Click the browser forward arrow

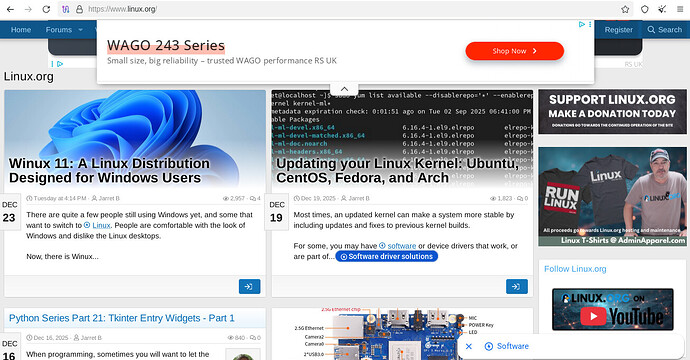tap(28, 9)
